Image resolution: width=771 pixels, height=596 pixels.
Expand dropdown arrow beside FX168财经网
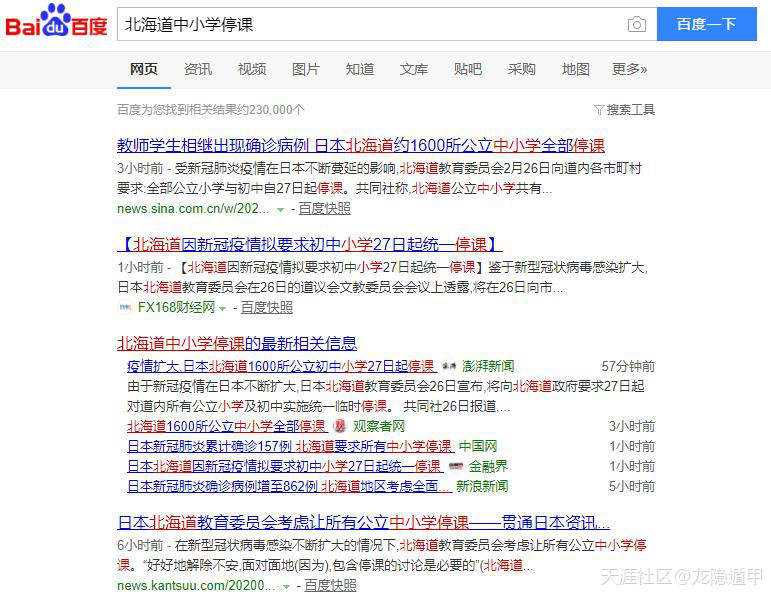coord(223,308)
